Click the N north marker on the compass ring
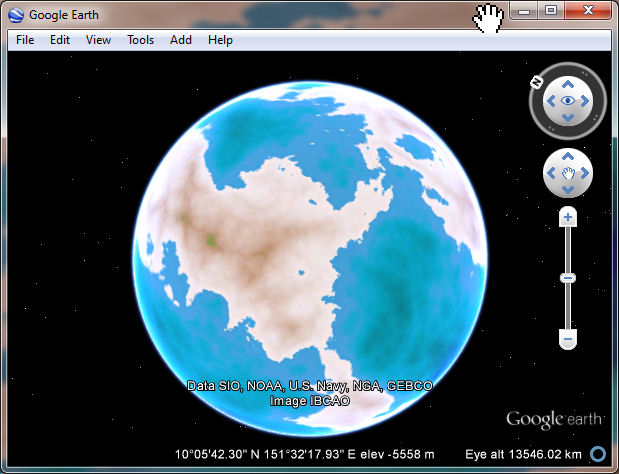619x474 pixels. pyautogui.click(x=536, y=82)
